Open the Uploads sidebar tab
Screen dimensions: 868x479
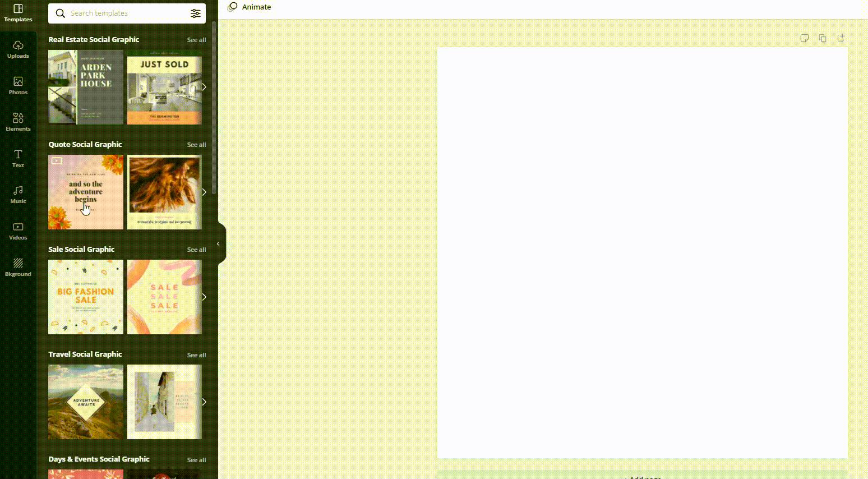tap(18, 49)
